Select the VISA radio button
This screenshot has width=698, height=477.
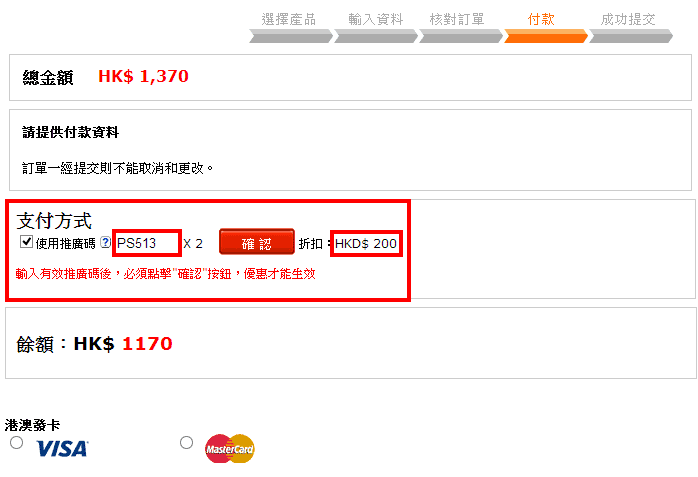(x=16, y=442)
